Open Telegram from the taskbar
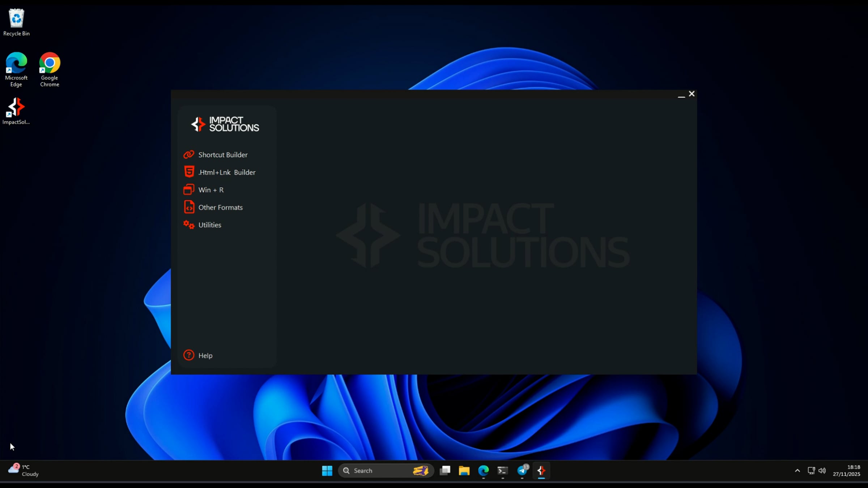 click(522, 471)
